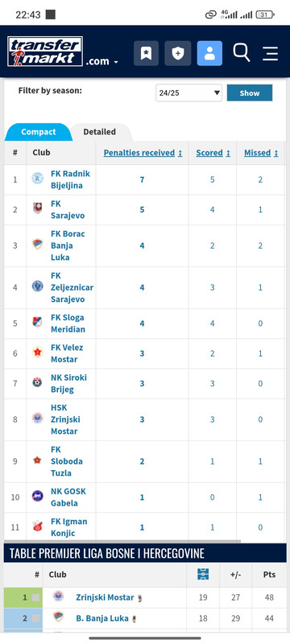The height and width of the screenshot is (644, 290).
Task: Click FK Sarajevo club crest
Action: pyautogui.click(x=37, y=208)
